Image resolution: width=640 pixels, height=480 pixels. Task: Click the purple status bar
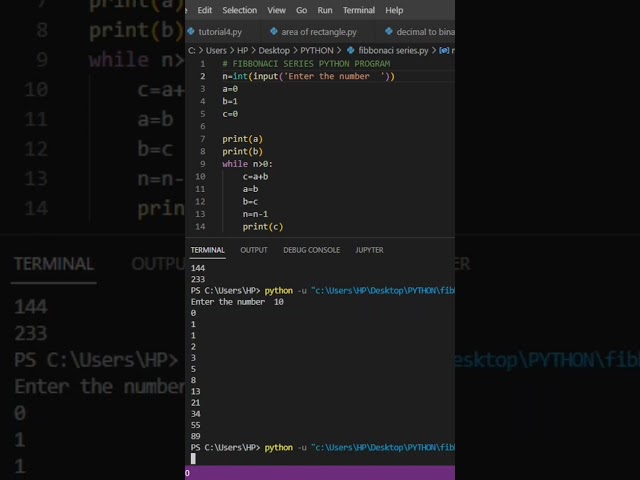[320, 473]
